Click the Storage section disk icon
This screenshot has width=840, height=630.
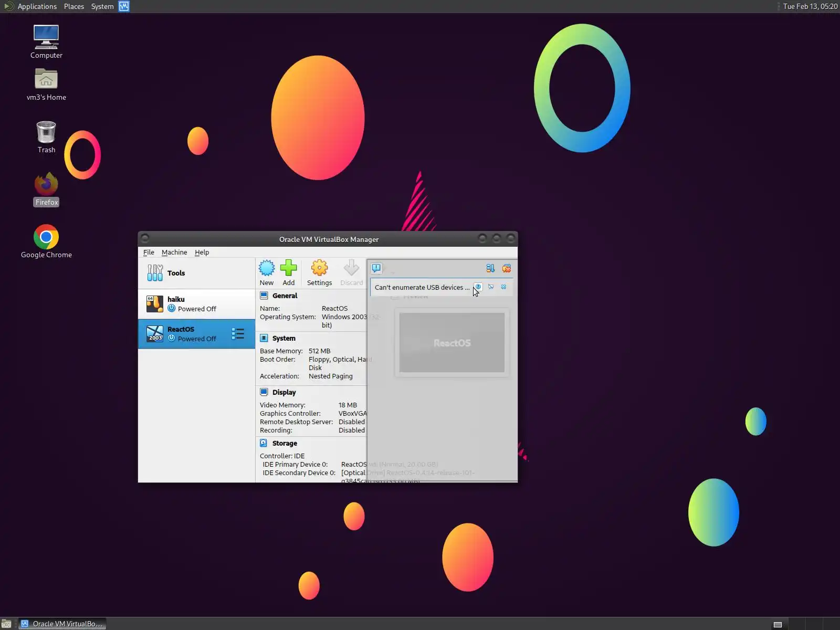264,443
